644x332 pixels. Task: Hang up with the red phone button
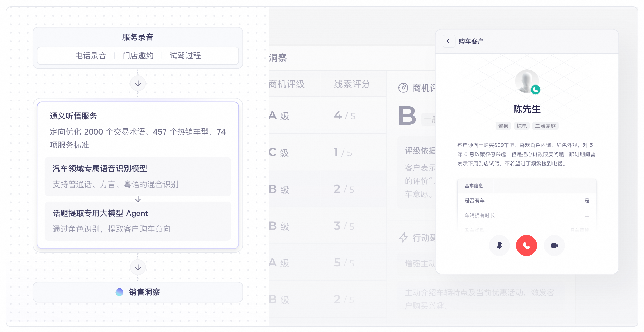526,246
